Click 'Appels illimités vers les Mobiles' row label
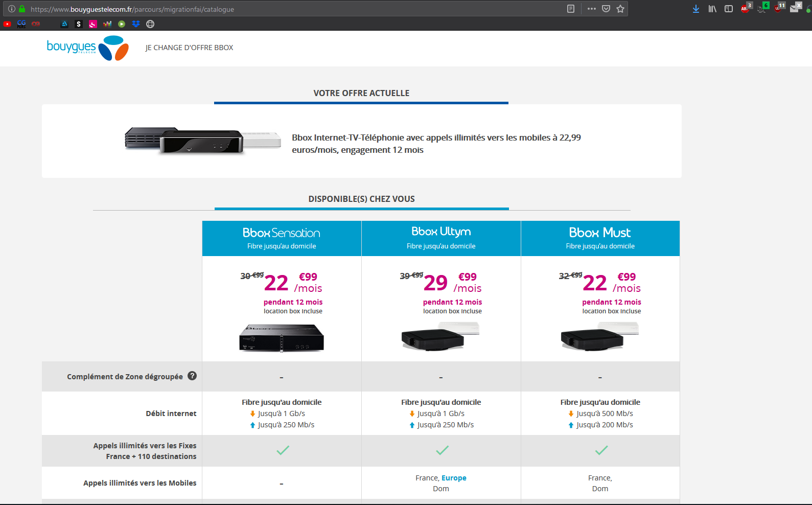Viewport: 812px width, 505px height. pyautogui.click(x=140, y=483)
